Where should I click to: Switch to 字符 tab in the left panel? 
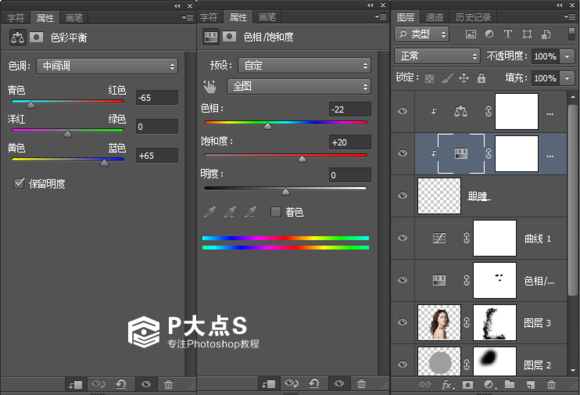(x=16, y=18)
